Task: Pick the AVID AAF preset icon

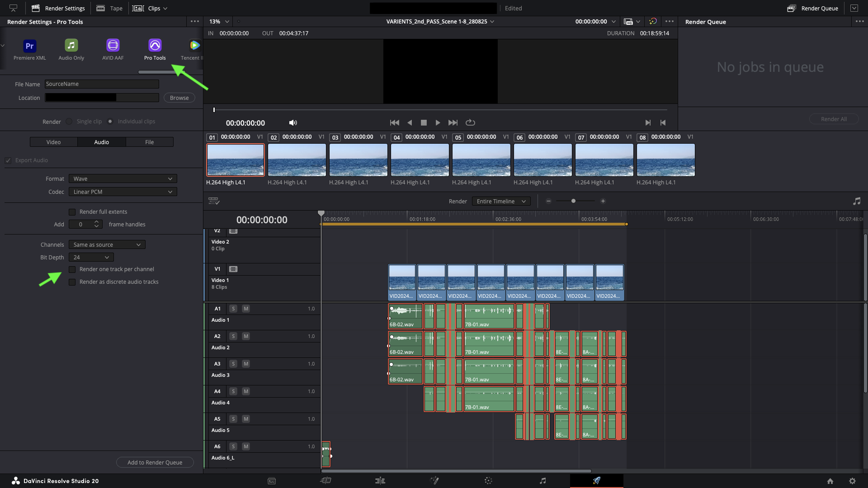Action: (113, 45)
